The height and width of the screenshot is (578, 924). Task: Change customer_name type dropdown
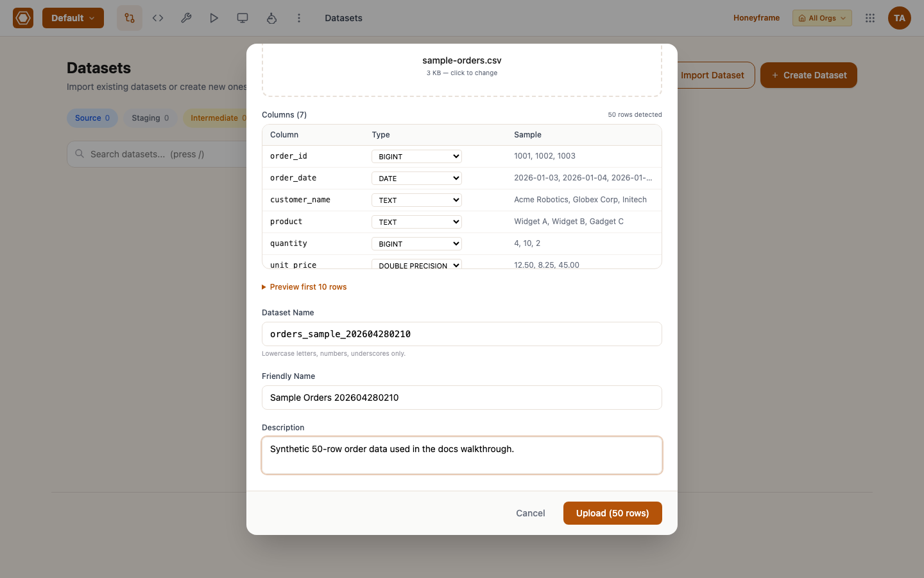416,200
